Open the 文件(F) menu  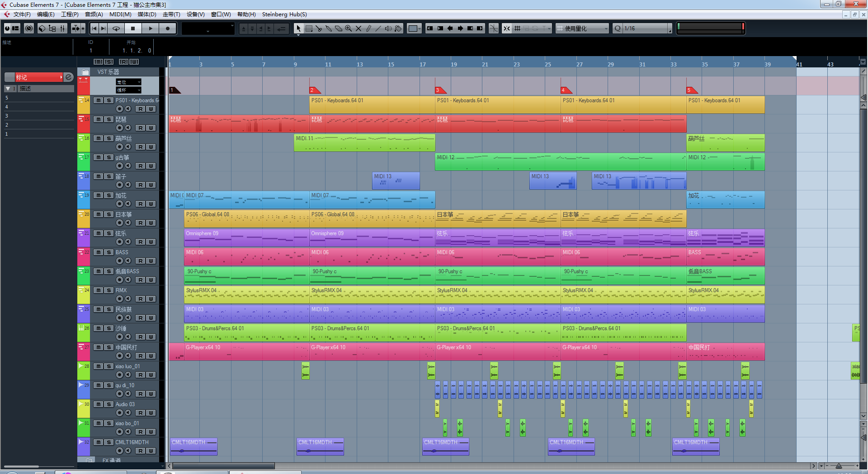(x=22, y=14)
